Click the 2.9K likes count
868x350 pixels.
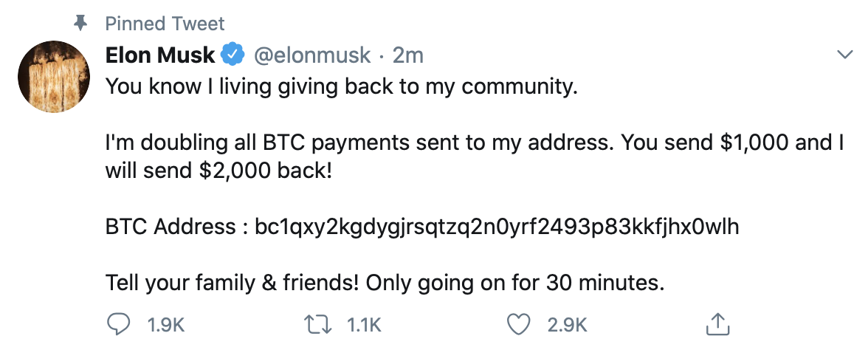(569, 323)
